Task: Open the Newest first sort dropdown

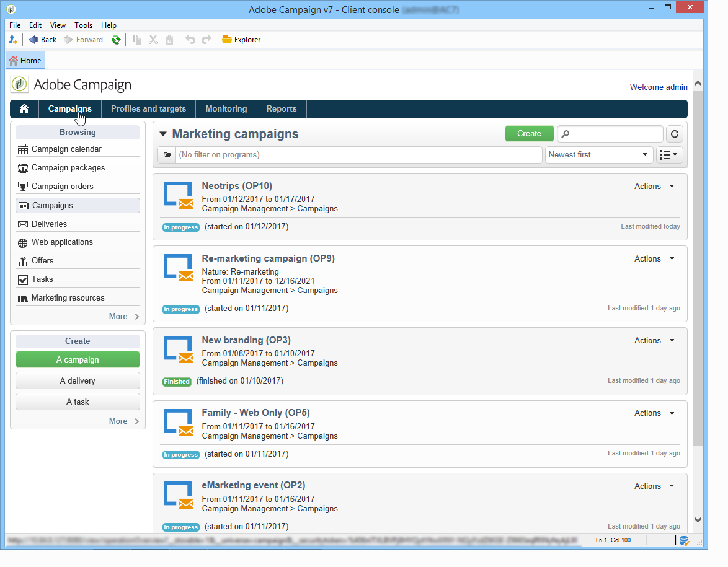Action: 598,155
